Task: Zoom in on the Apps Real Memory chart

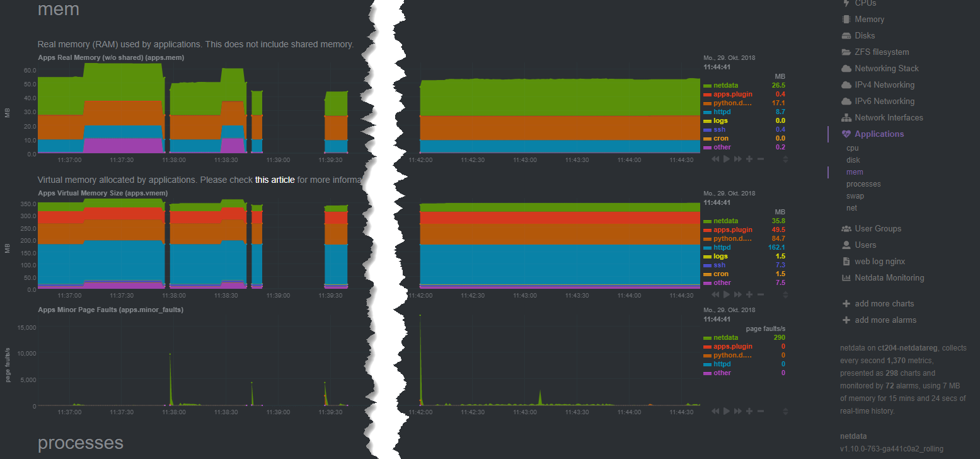Action: point(749,159)
